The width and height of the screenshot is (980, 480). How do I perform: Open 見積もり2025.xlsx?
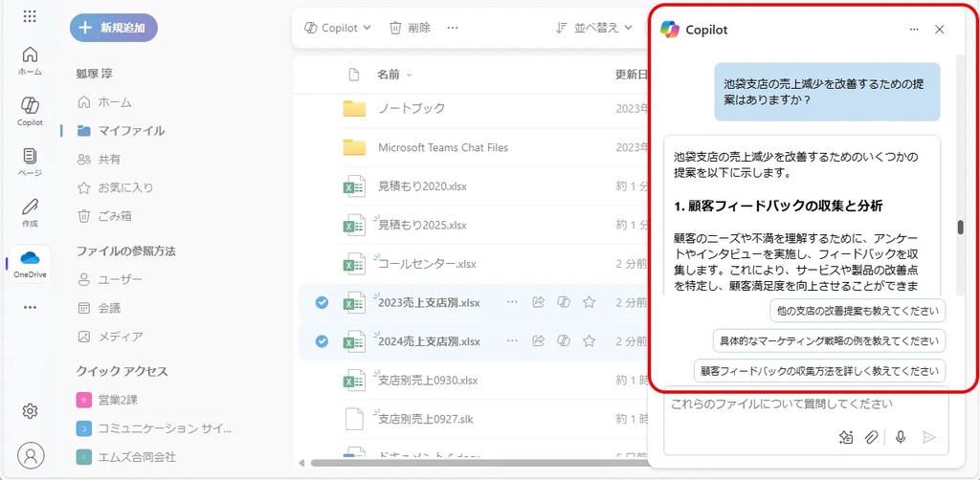pos(422,225)
